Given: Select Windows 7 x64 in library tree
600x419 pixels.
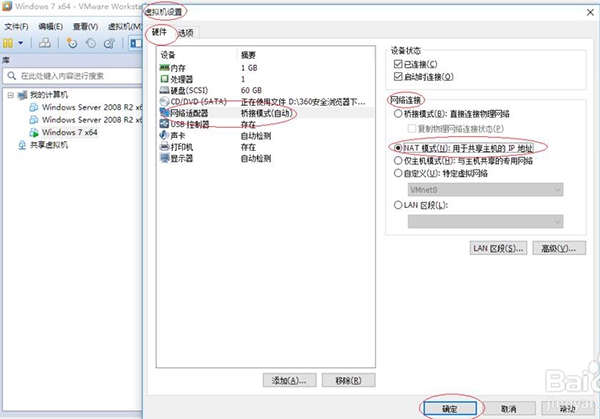Looking at the screenshot, I should coord(70,132).
